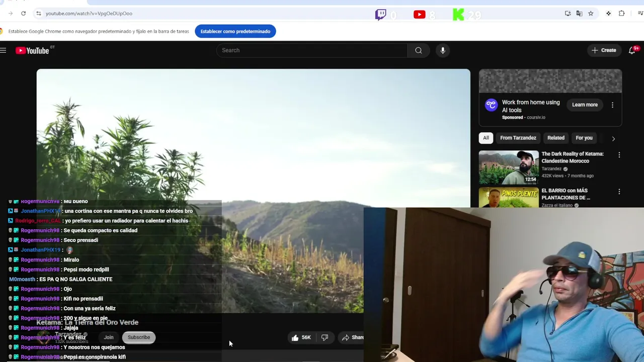Open options menu for Dark Reality of Ketama
This screenshot has width=644, height=362.
(x=619, y=155)
